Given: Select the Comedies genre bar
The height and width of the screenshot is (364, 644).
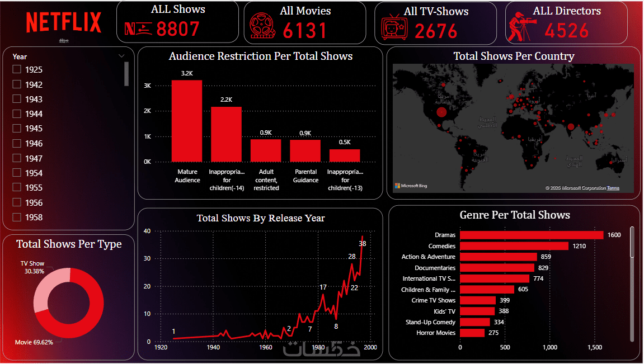Looking at the screenshot, I should 514,246.
